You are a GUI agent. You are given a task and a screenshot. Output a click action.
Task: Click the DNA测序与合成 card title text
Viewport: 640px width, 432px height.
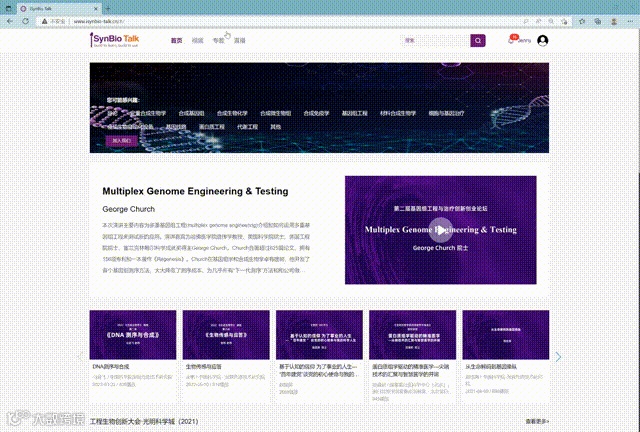tap(111, 367)
